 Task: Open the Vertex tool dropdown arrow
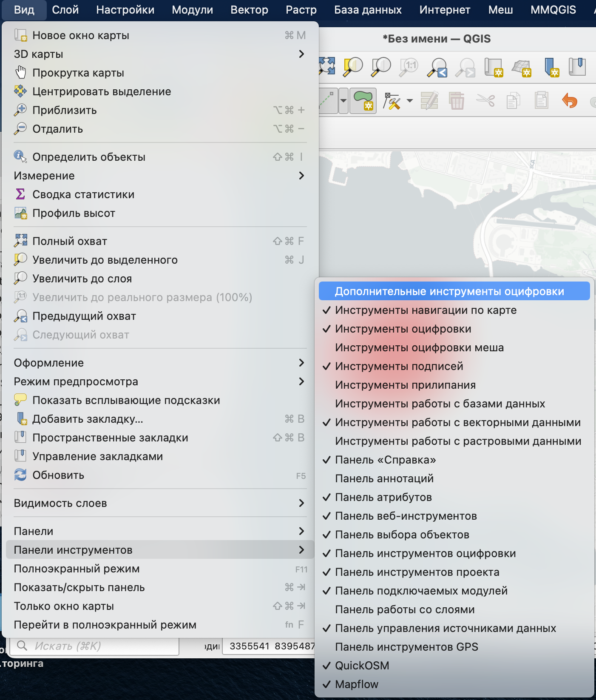[410, 101]
